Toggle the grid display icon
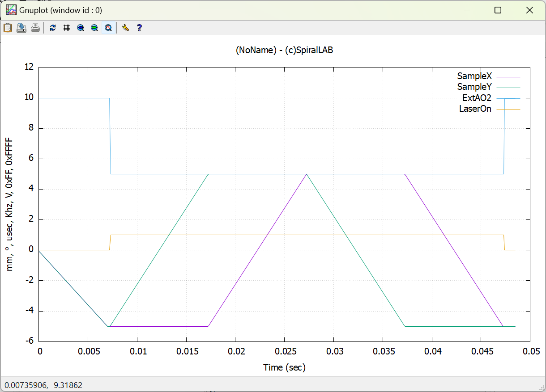This screenshot has width=546, height=392. pyautogui.click(x=67, y=28)
